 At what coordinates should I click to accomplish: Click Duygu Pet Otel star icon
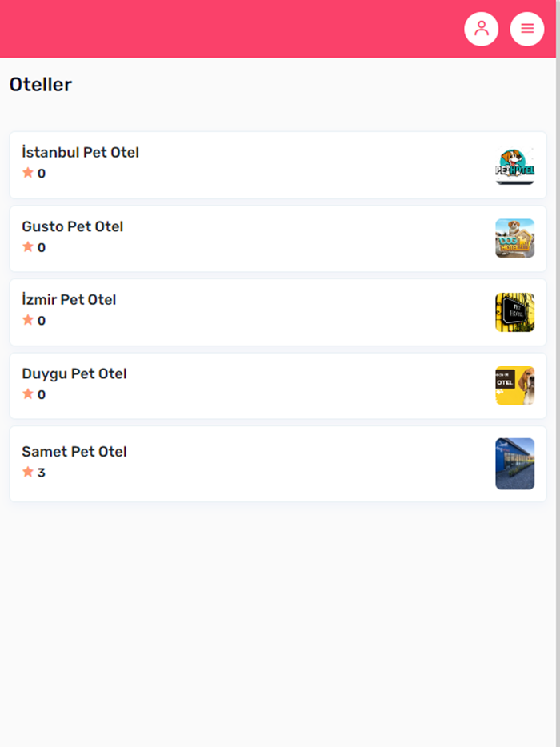pos(28,394)
